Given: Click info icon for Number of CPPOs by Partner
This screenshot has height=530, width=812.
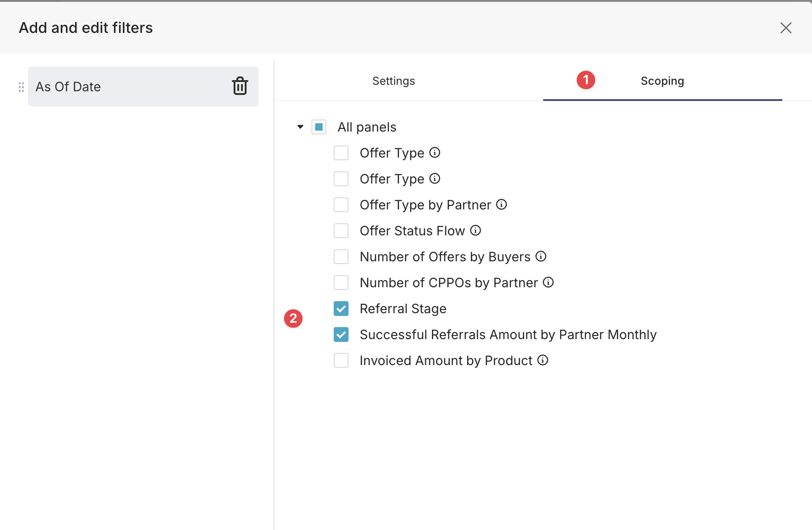Looking at the screenshot, I should (x=548, y=282).
